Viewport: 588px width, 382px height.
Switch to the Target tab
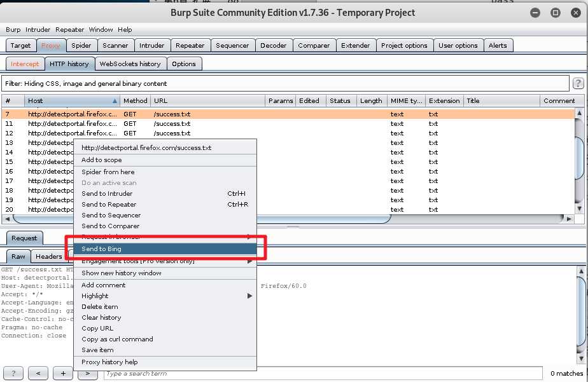(20, 45)
